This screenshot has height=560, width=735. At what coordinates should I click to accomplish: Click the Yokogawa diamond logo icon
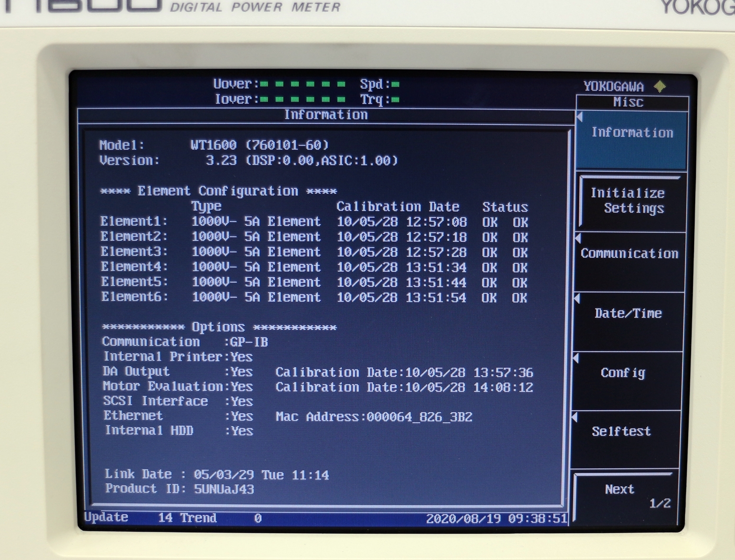(x=660, y=86)
